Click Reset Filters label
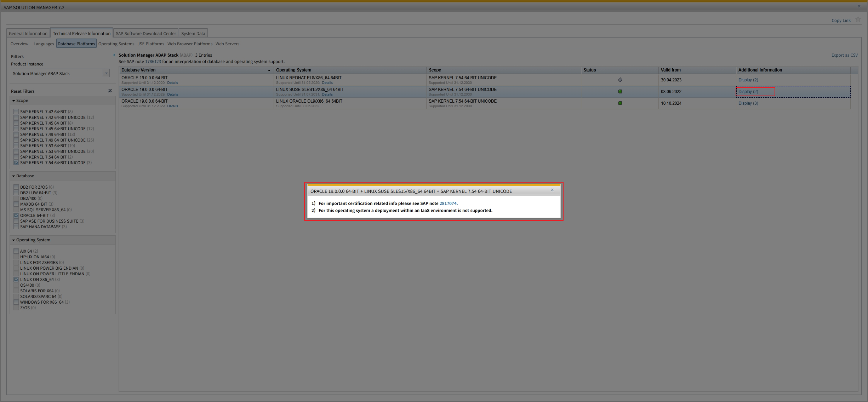Viewport: 868px width, 402px height. 23,91
